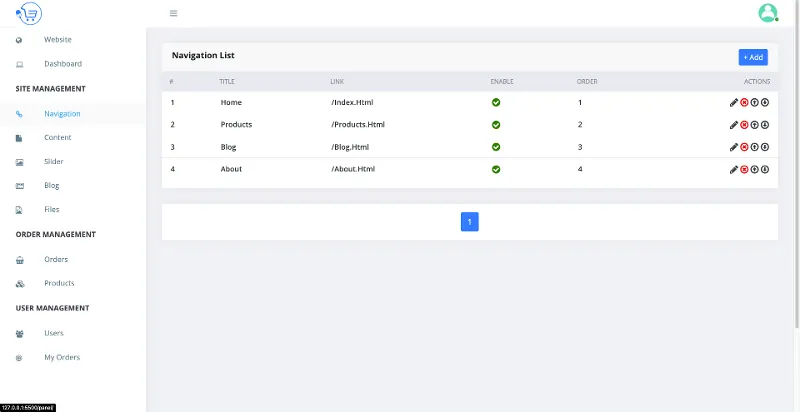This screenshot has width=800, height=412.
Task: Select page 1 in pagination
Action: (470, 222)
